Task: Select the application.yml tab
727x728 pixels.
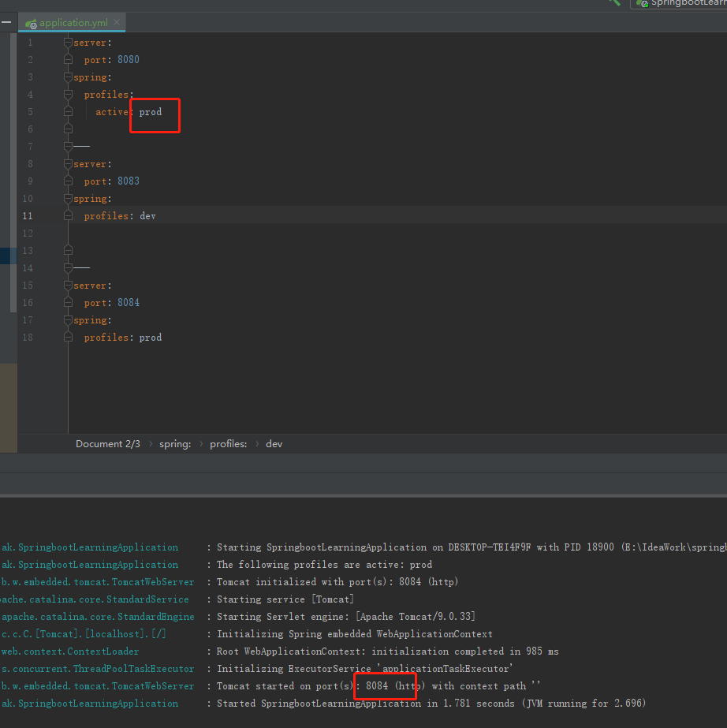Action: [x=72, y=22]
